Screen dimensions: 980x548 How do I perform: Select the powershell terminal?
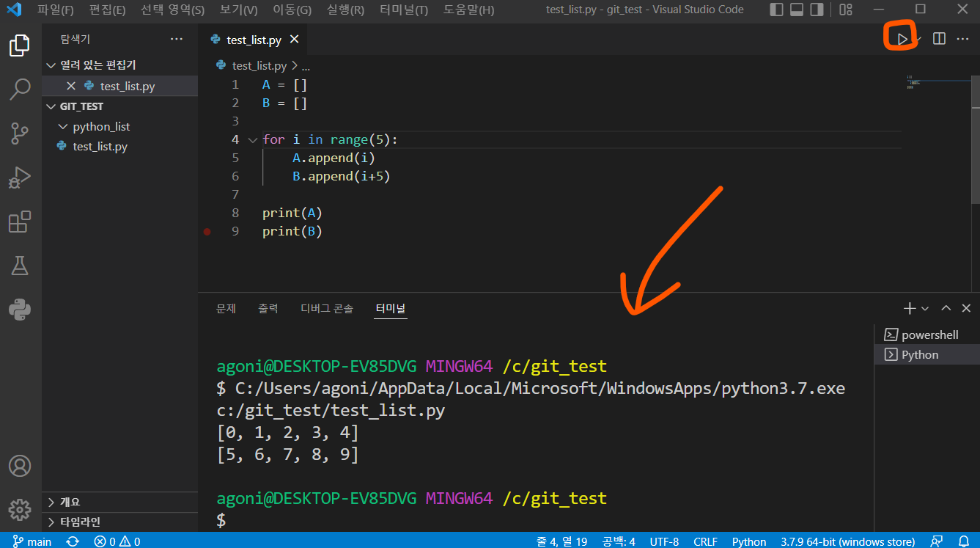click(927, 335)
